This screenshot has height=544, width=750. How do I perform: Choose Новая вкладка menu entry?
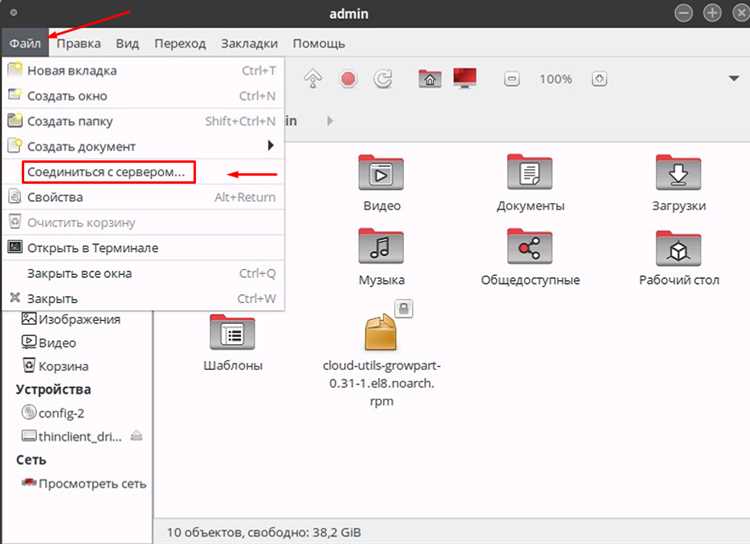[x=143, y=70]
